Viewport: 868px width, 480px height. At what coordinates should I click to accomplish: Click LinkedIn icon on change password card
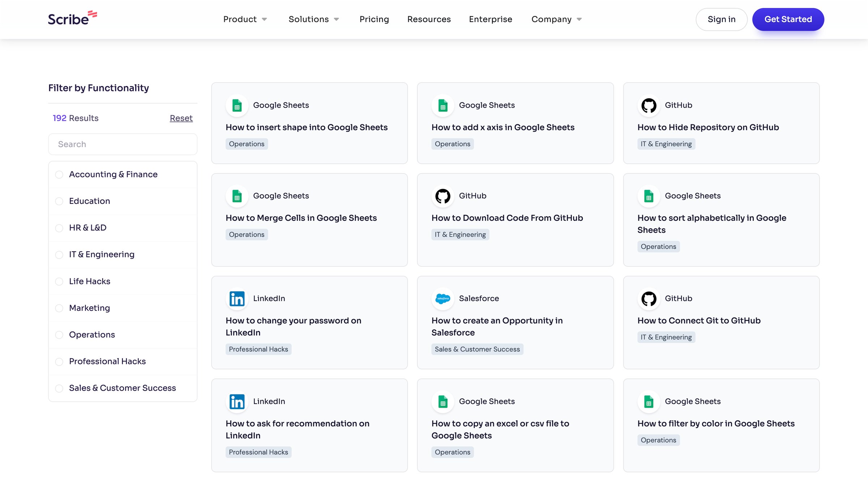click(x=237, y=299)
